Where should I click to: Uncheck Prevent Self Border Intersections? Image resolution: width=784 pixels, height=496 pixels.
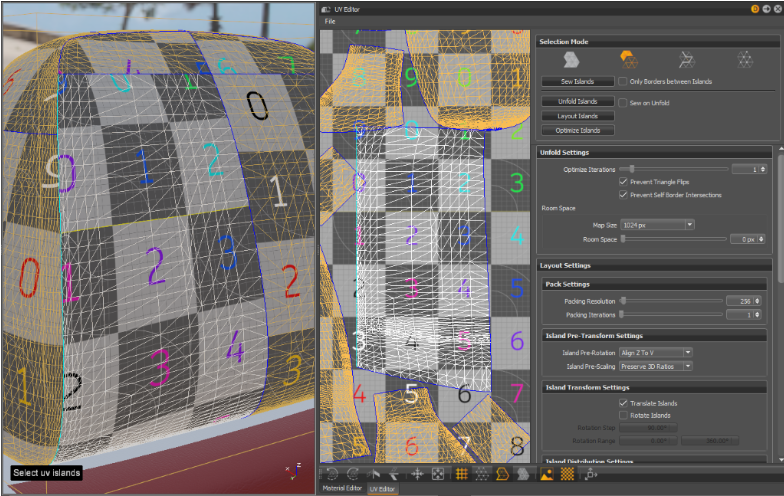pos(624,194)
